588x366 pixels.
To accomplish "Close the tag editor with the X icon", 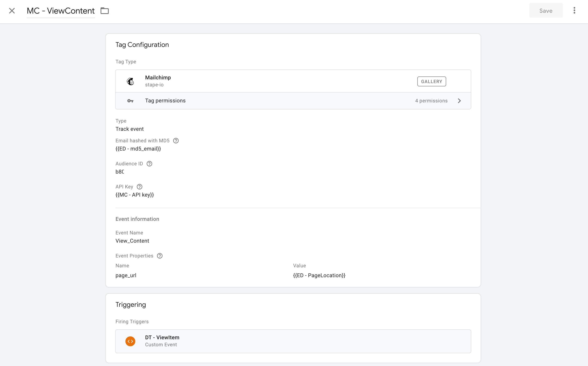I will 12,11.
